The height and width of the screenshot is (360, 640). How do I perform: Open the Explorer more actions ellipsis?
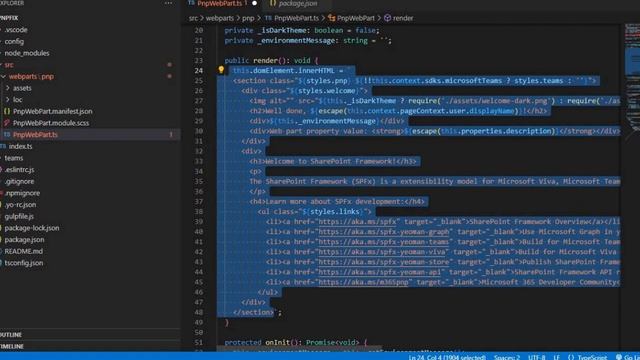168,3
